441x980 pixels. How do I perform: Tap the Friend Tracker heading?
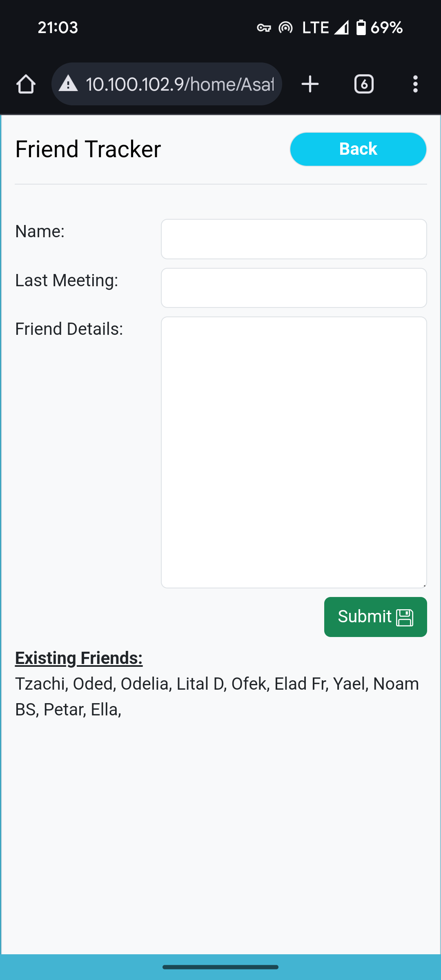pyautogui.click(x=88, y=149)
